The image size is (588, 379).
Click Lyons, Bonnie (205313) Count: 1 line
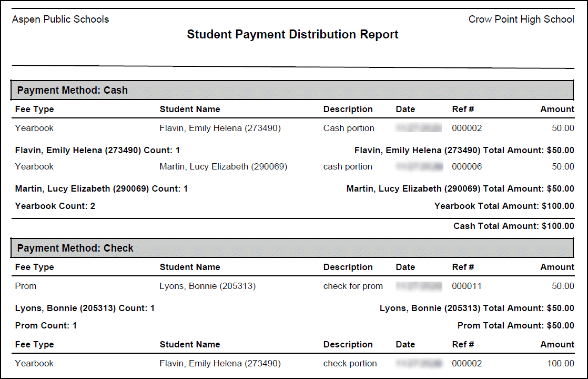pos(85,308)
